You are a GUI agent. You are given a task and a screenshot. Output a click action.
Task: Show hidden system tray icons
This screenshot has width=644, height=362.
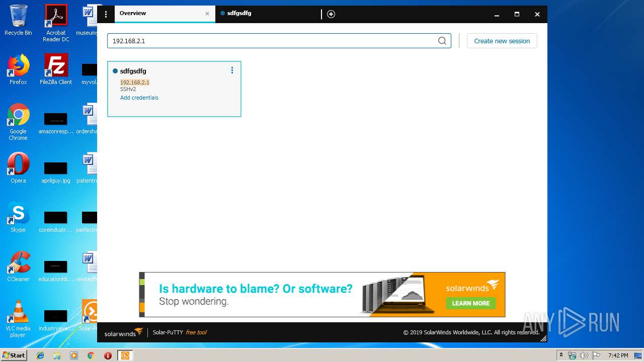(x=561, y=355)
